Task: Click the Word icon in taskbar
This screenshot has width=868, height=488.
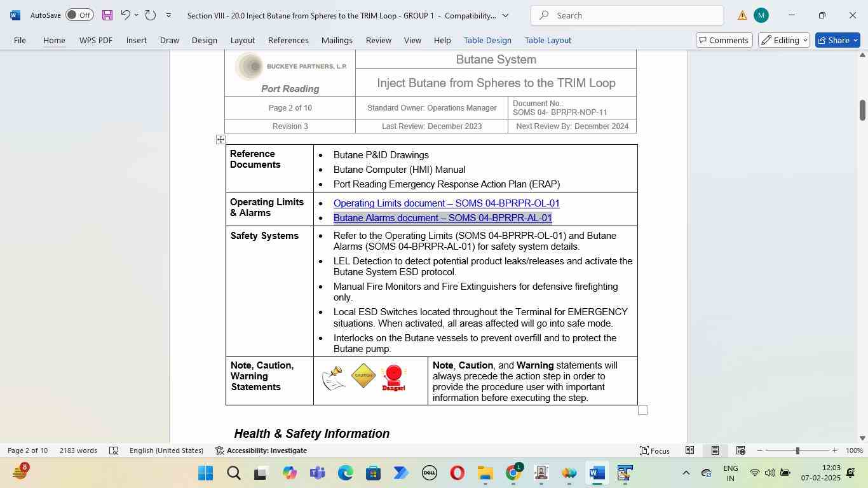Action: click(597, 473)
